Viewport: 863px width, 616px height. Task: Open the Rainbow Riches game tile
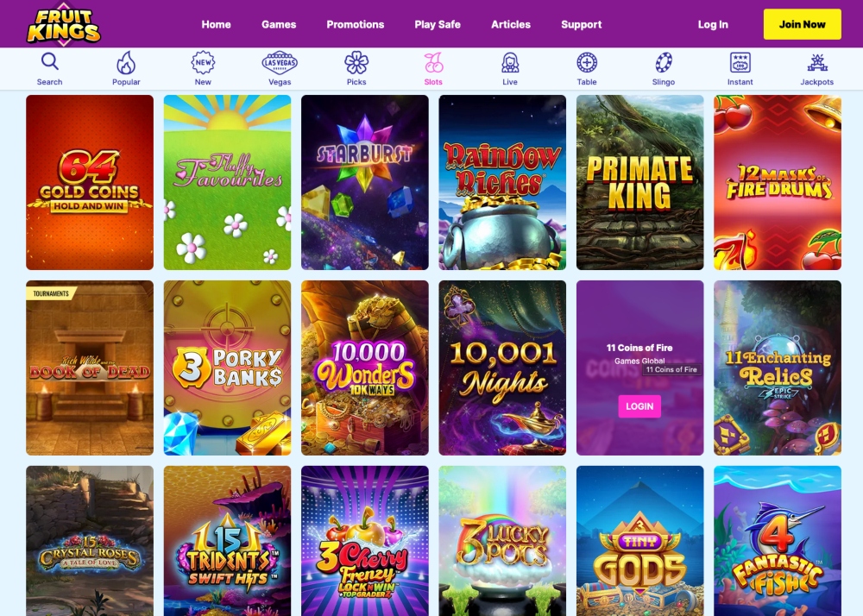click(502, 182)
